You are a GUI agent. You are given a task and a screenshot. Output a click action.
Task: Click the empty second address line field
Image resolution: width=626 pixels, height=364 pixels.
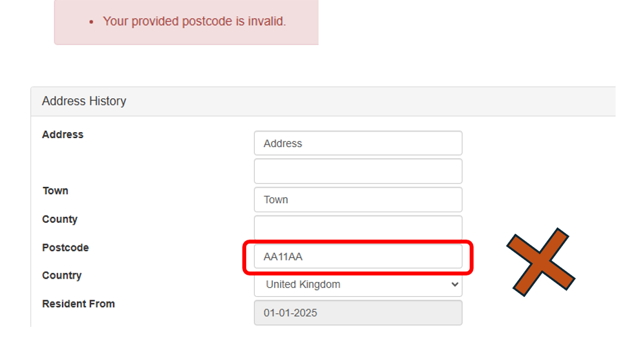[x=358, y=171]
